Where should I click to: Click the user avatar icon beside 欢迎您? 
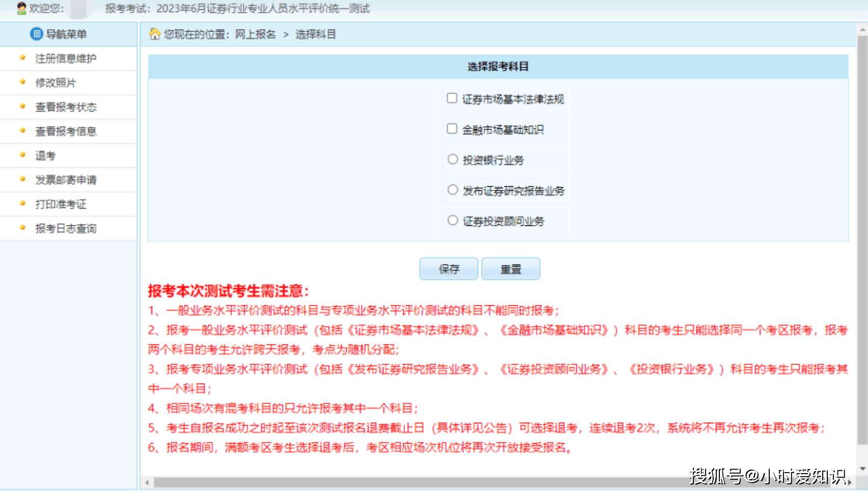click(x=21, y=8)
